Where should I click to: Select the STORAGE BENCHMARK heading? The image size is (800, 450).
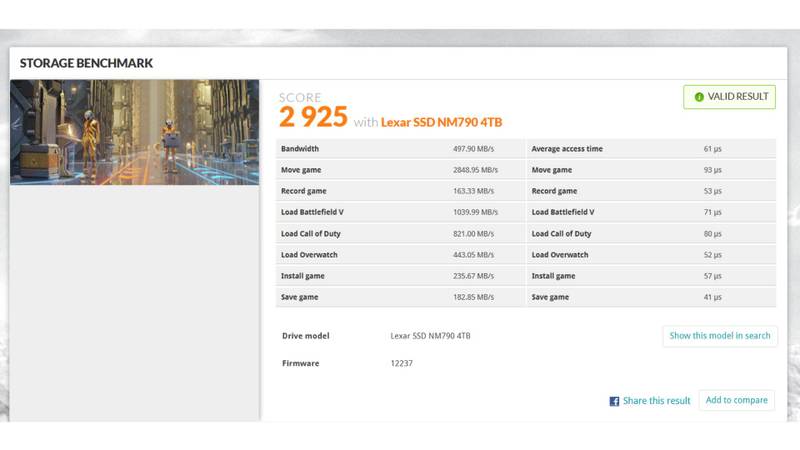pos(86,63)
